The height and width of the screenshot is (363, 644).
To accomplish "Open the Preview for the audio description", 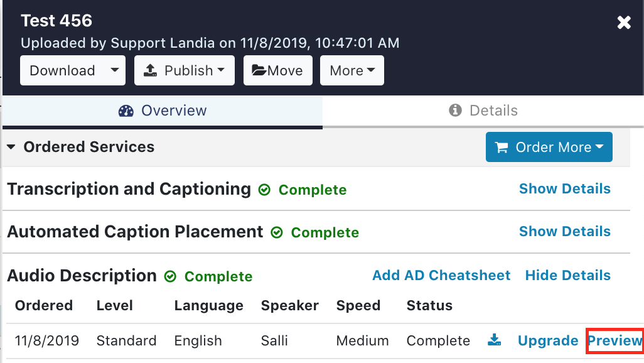I will point(614,340).
